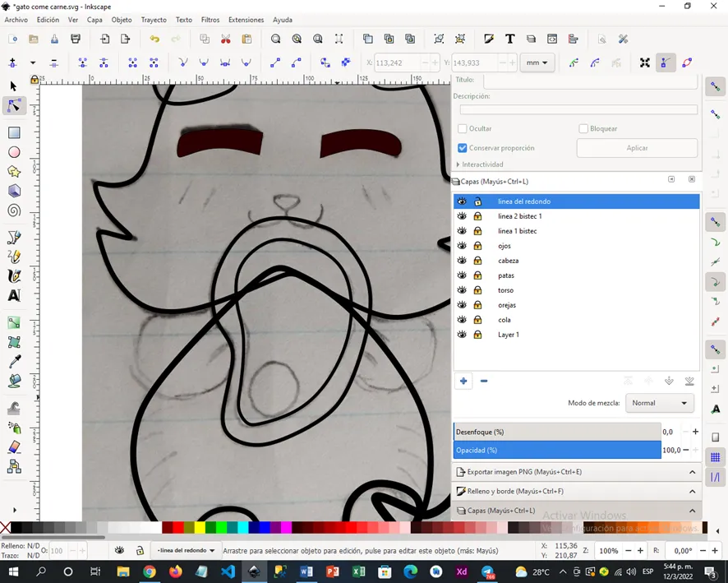Screen dimensions: 728x583
Task: Select the Spiral tool
Action: tap(14, 211)
